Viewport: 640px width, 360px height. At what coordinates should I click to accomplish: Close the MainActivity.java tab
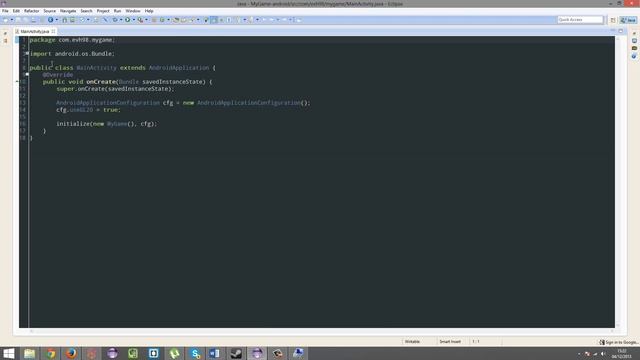click(53, 31)
